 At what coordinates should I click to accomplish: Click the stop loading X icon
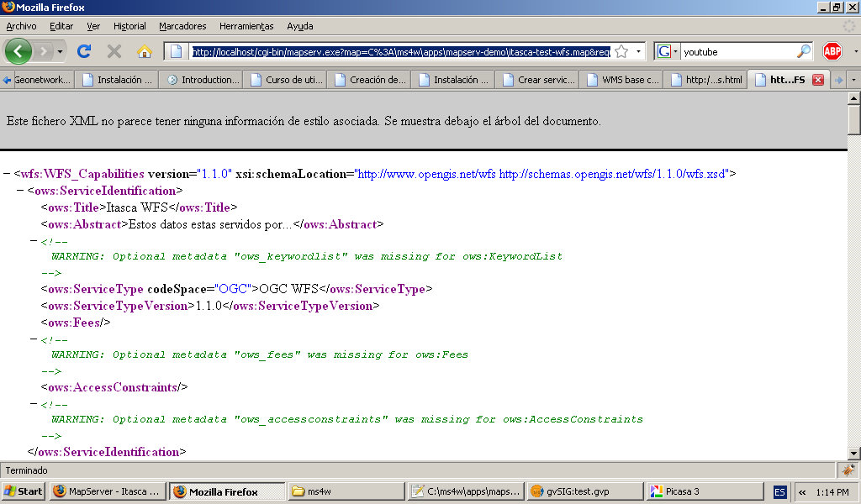tap(114, 51)
